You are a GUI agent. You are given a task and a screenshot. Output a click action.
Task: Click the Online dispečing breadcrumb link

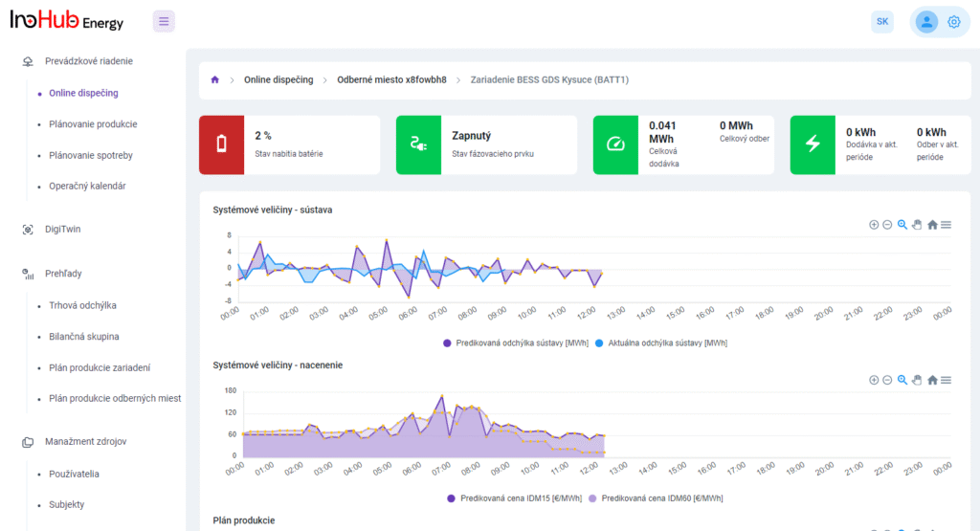[278, 80]
